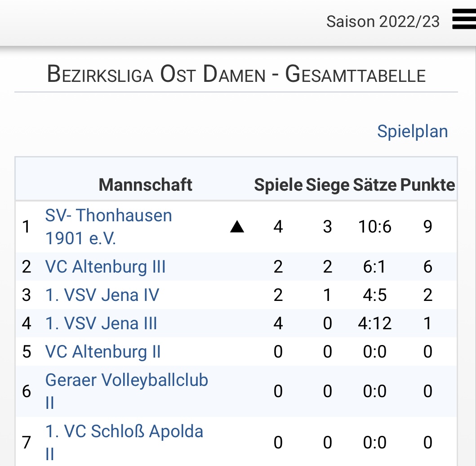Viewport: 476px width, 466px height.
Task: Click the Saison 2022/23 label
Action: (383, 22)
